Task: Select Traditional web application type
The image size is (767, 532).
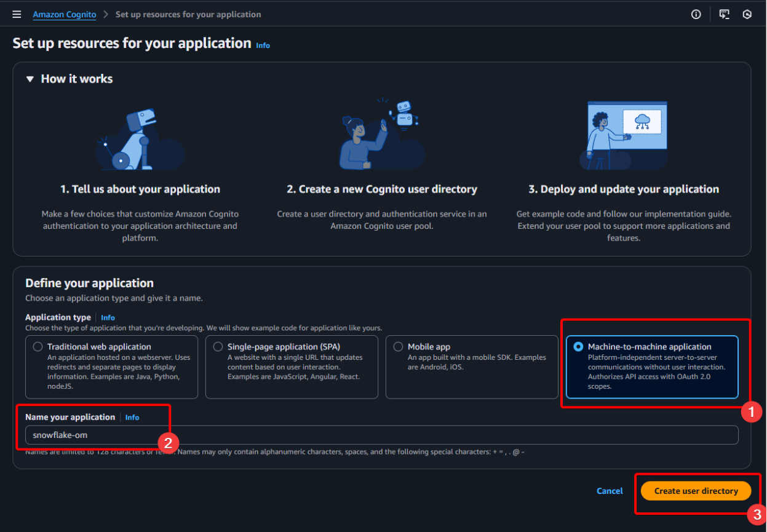Action: (x=38, y=347)
